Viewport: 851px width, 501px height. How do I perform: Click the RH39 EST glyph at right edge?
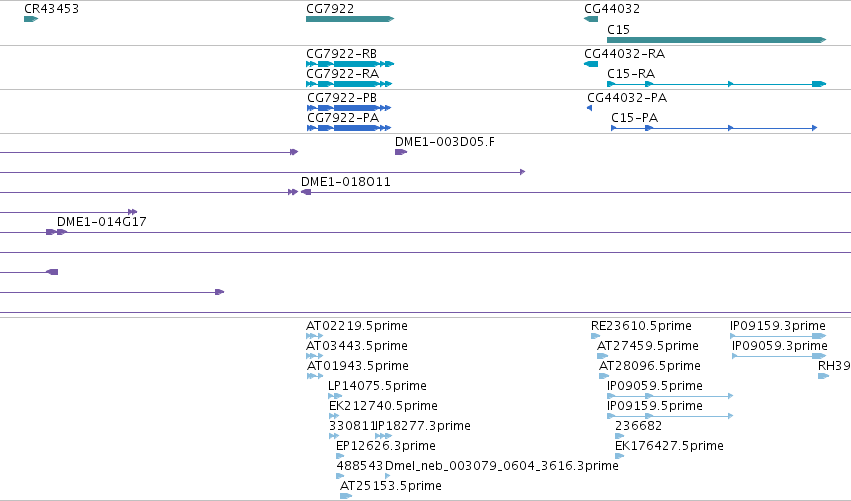pyautogui.click(x=823, y=376)
